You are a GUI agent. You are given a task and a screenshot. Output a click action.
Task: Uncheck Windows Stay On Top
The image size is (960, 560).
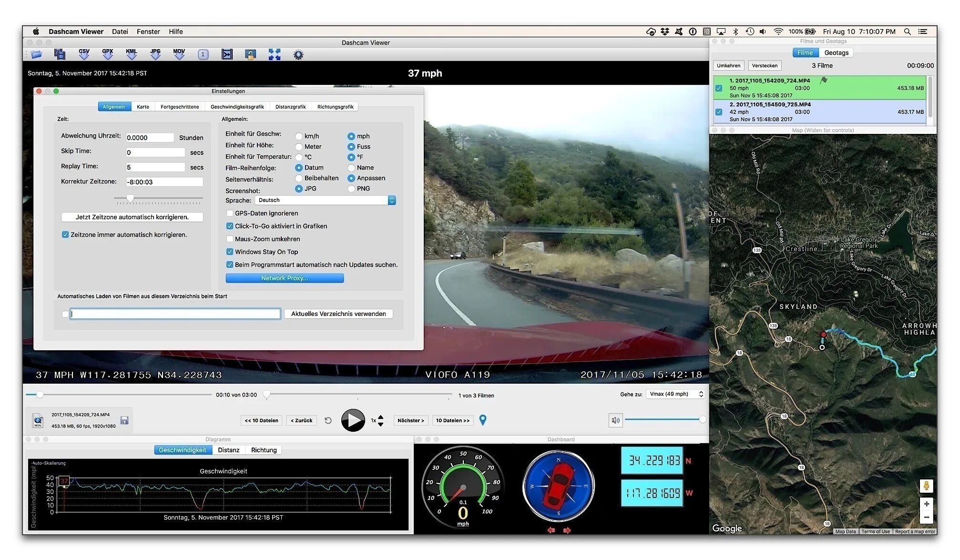point(230,252)
